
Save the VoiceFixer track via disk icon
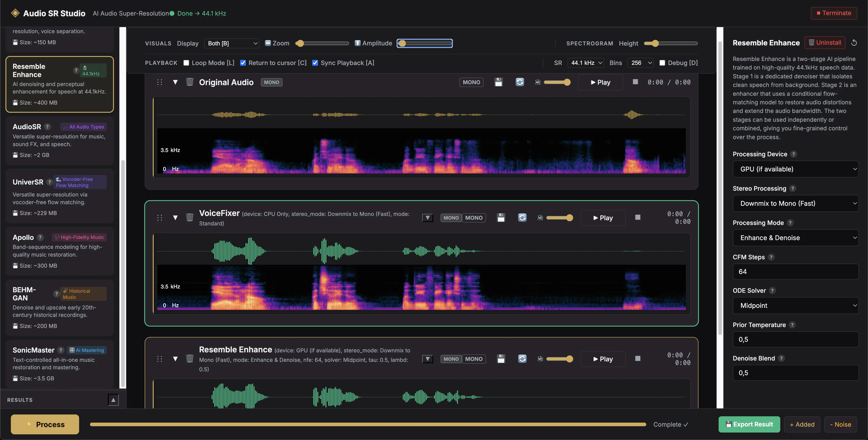tap(501, 218)
